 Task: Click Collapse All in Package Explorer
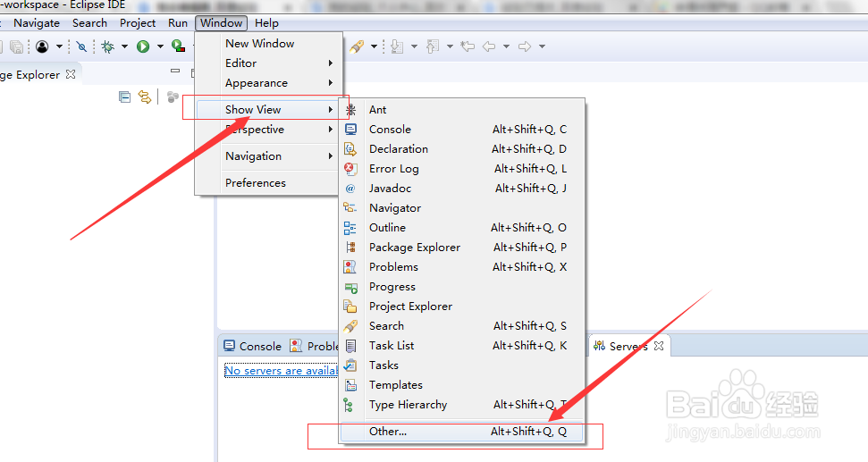coord(124,97)
